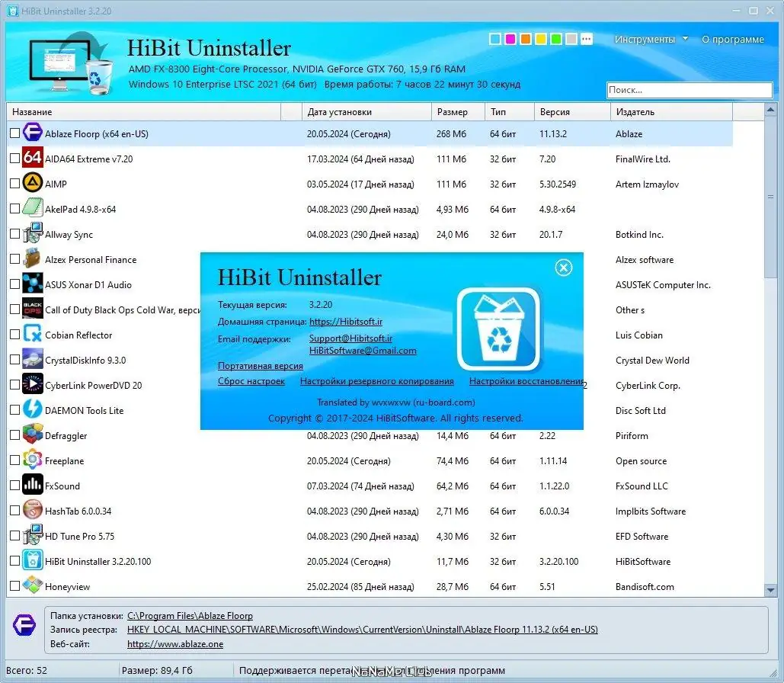The height and width of the screenshot is (683, 784).
Task: Check the Defraggler checkbox
Action: coord(15,434)
